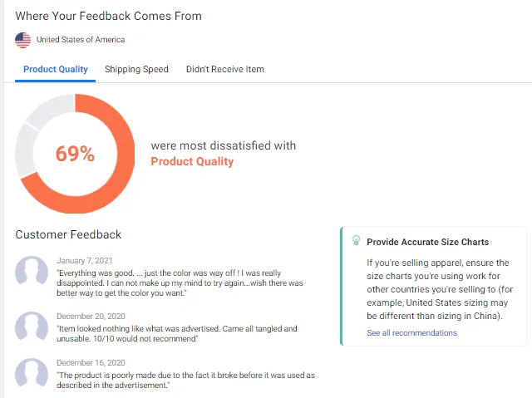Open the Shipping Speed tab
The image size is (532, 398).
click(136, 69)
